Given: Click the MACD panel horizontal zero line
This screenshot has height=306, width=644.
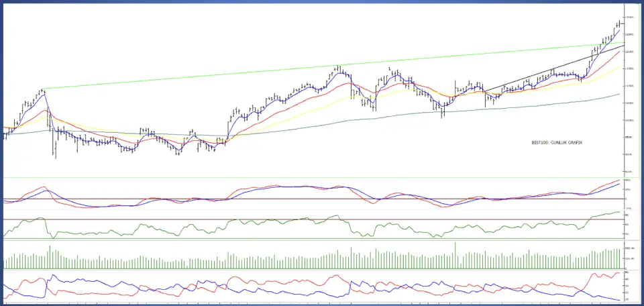Looking at the screenshot, I should (x=268, y=199).
